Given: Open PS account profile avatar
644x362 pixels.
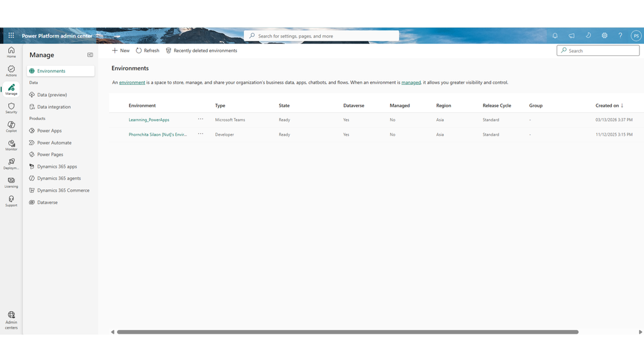Looking at the screenshot, I should [x=636, y=36].
